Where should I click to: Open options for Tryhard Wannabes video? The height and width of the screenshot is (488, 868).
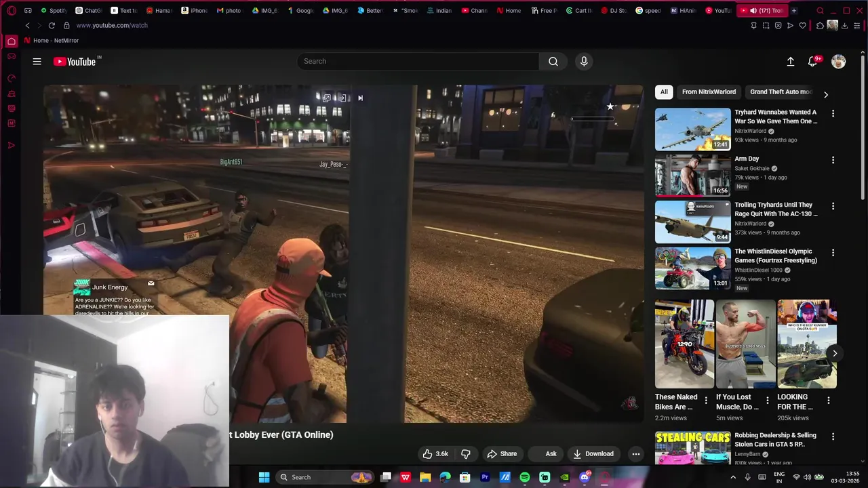pyautogui.click(x=833, y=113)
